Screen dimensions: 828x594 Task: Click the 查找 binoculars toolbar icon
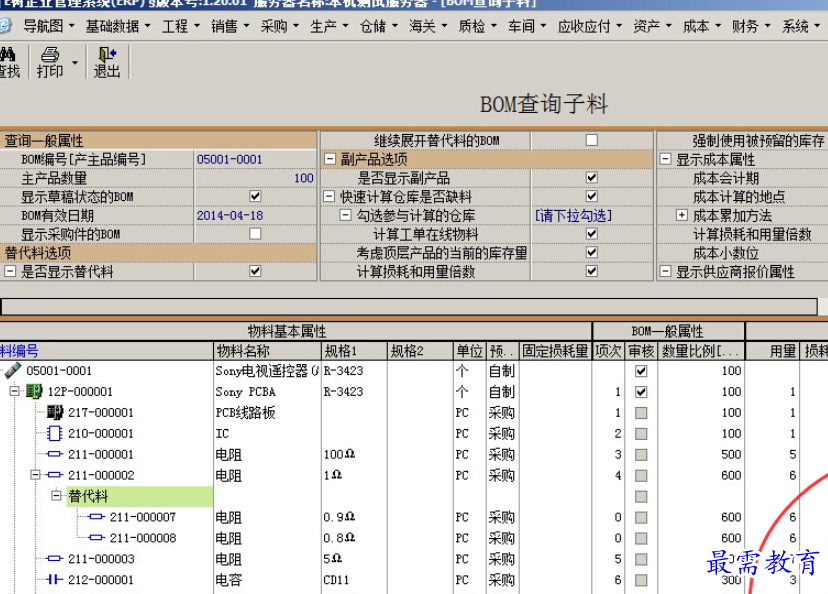tap(7, 54)
